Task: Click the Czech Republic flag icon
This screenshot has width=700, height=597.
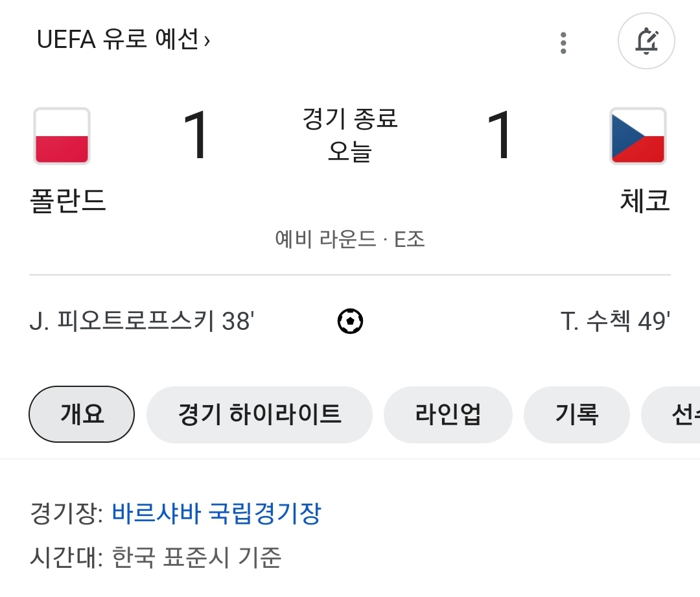Action: click(x=638, y=136)
